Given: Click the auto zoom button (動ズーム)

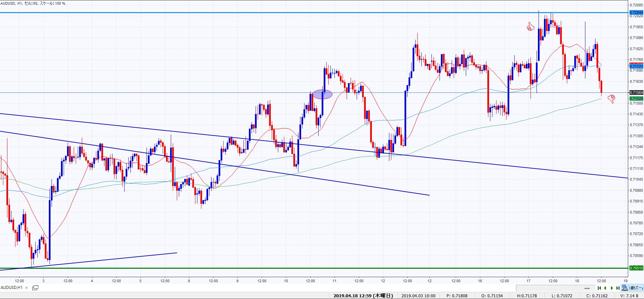Looking at the screenshot, I should 637,288.
